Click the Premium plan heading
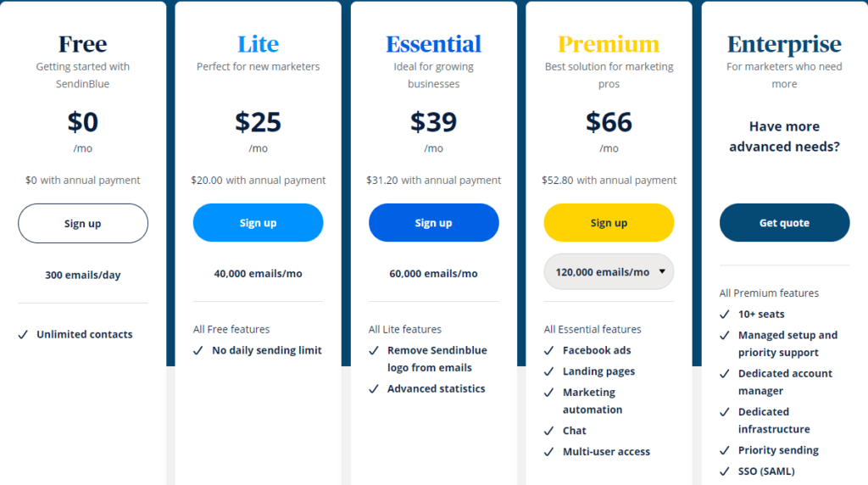The width and height of the screenshot is (868, 485). (x=609, y=44)
